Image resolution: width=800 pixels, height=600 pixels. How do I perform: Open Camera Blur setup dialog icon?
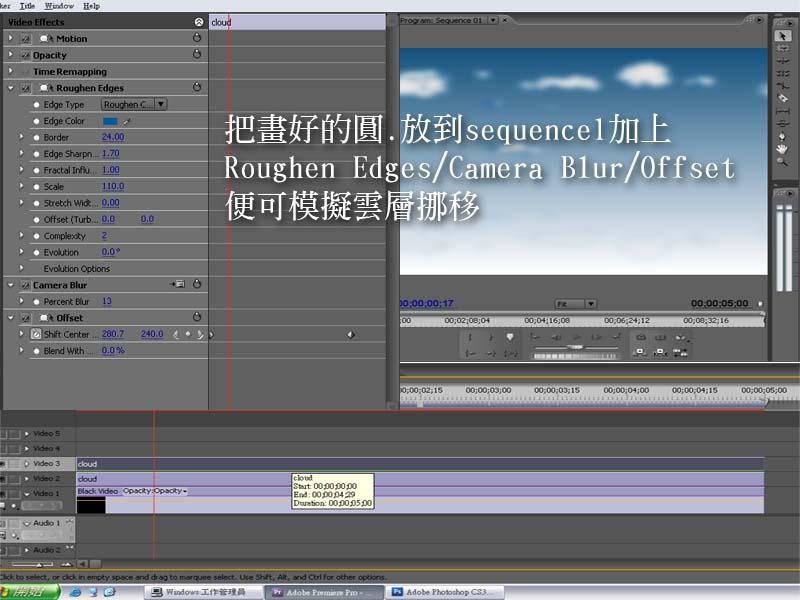(180, 285)
